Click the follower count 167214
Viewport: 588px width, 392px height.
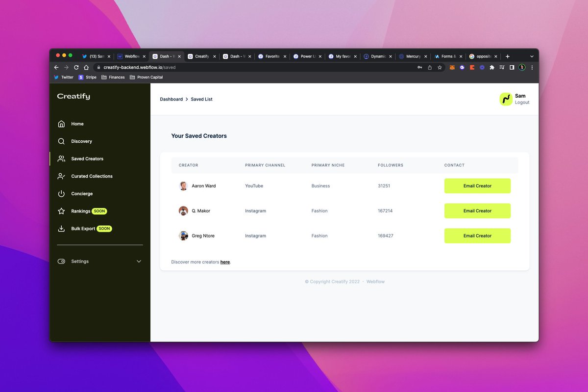pyautogui.click(x=385, y=211)
